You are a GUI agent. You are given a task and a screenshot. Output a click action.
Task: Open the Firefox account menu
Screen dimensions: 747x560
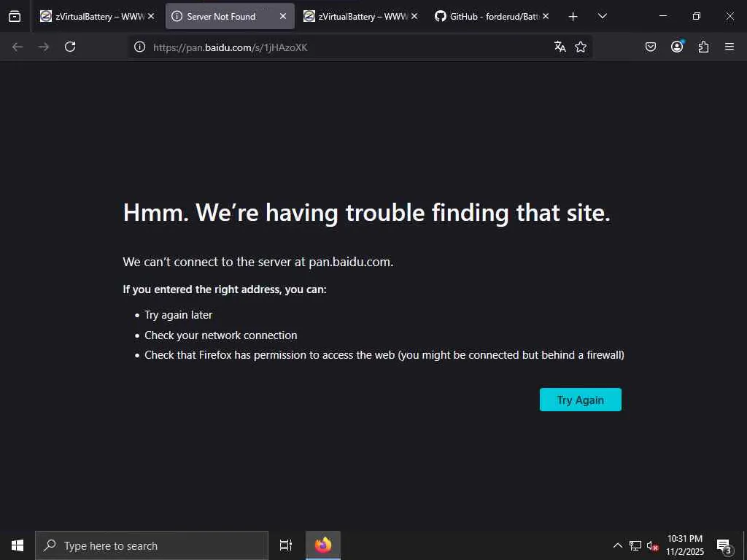click(x=677, y=47)
